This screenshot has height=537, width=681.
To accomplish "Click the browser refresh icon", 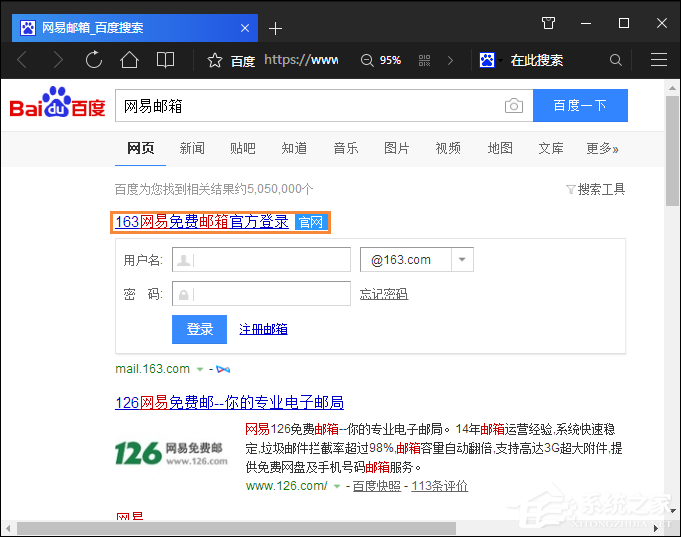I will pos(94,60).
